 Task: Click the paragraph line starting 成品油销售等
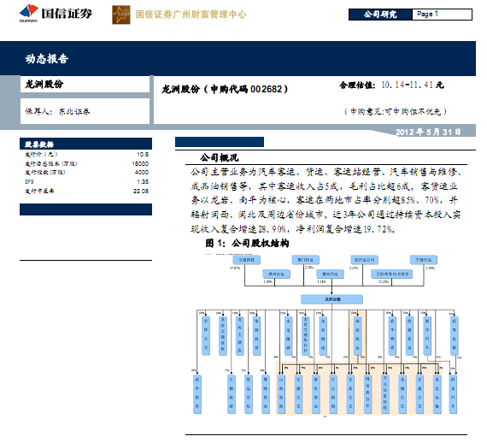(x=325, y=186)
